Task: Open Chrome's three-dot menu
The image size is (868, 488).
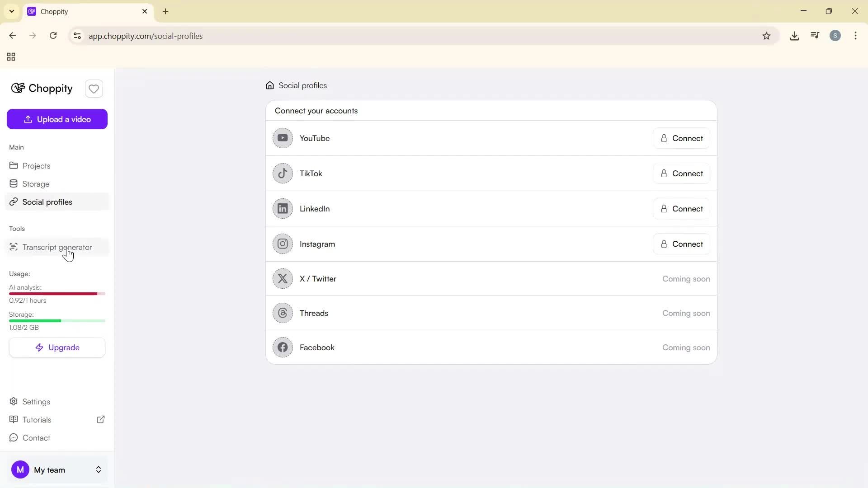Action: coord(855,36)
